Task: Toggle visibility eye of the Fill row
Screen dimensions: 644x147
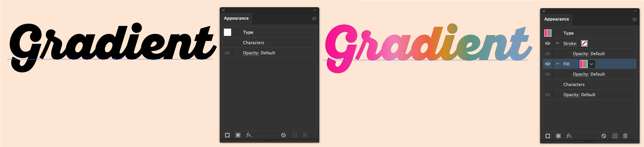Action: point(548,64)
